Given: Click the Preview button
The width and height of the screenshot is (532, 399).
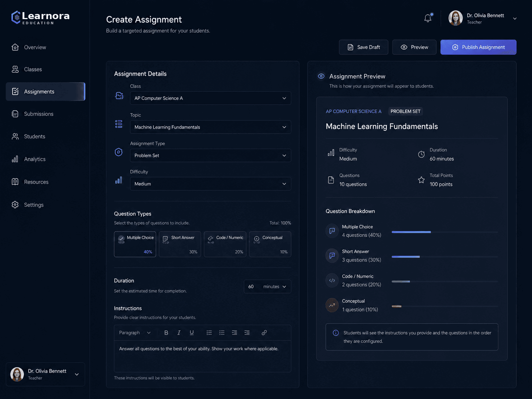Looking at the screenshot, I should click(414, 47).
